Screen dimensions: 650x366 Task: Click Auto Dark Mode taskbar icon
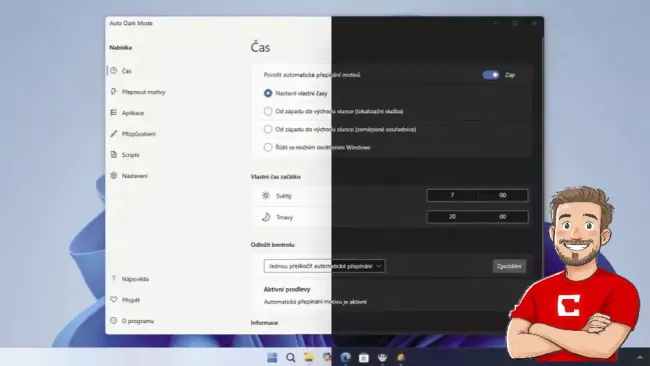click(x=400, y=357)
